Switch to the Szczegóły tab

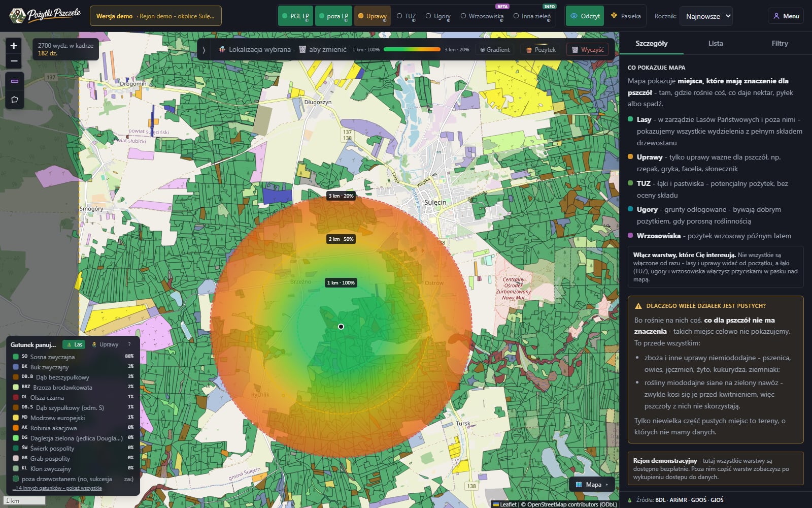(x=652, y=43)
